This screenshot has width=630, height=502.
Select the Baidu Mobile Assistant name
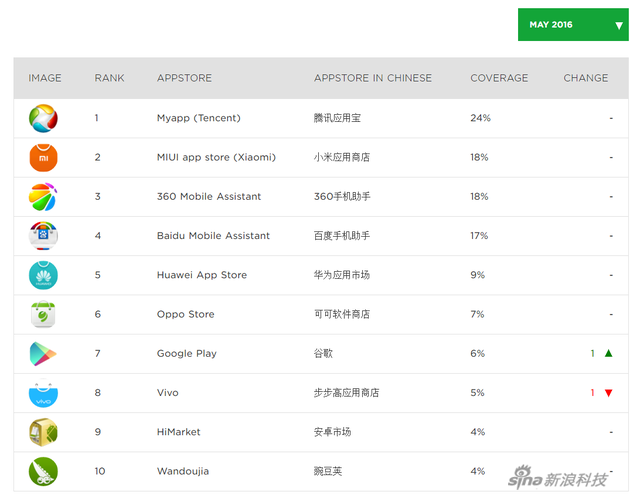pos(213,236)
